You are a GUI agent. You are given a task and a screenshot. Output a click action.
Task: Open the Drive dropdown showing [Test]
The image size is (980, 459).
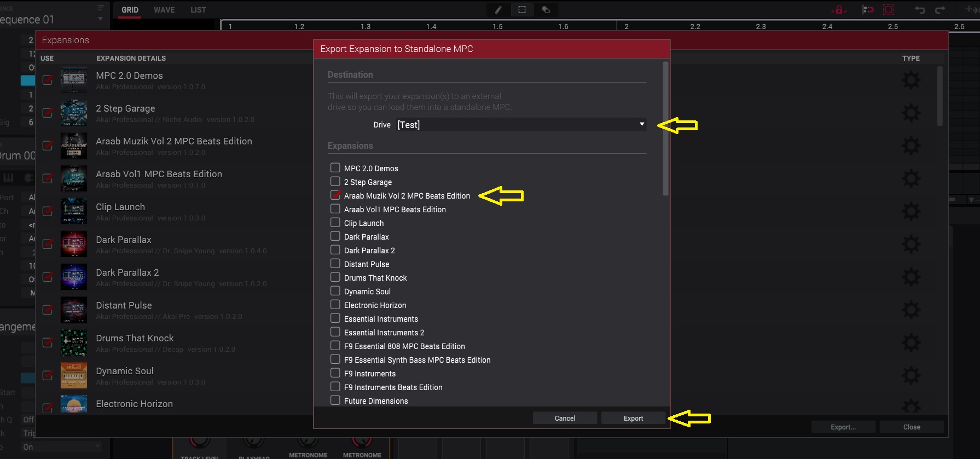coord(521,125)
